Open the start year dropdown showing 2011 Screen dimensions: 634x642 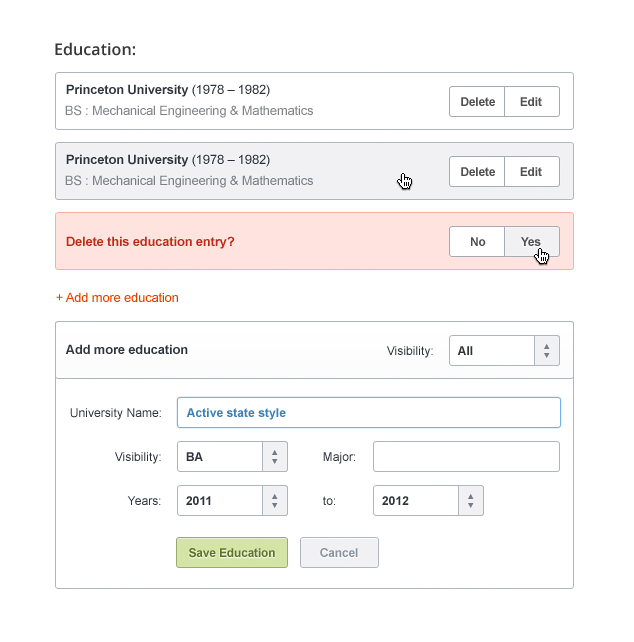coord(232,500)
